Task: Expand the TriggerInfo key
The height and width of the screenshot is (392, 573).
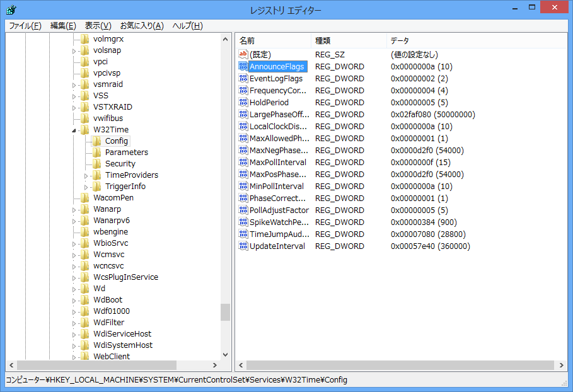Action: pyautogui.click(x=86, y=187)
